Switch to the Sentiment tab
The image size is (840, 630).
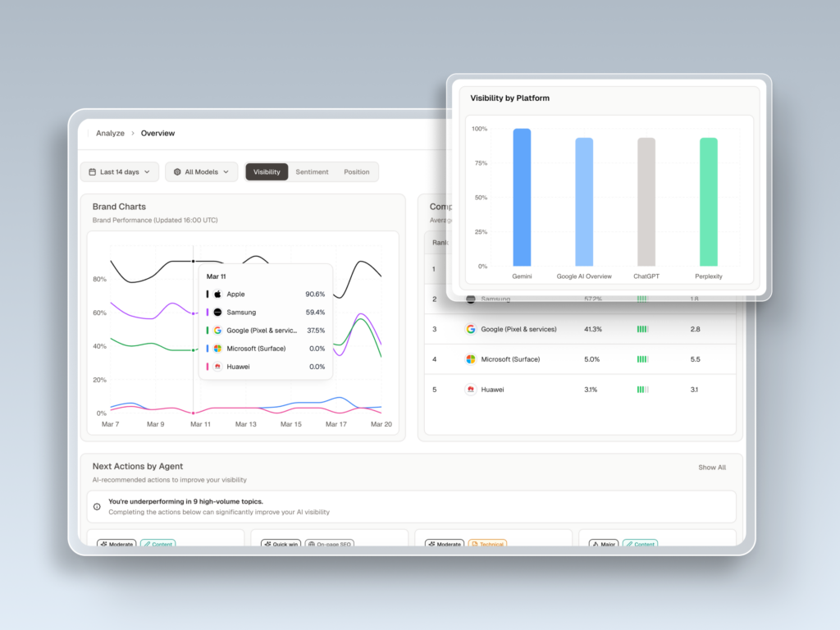tap(312, 172)
